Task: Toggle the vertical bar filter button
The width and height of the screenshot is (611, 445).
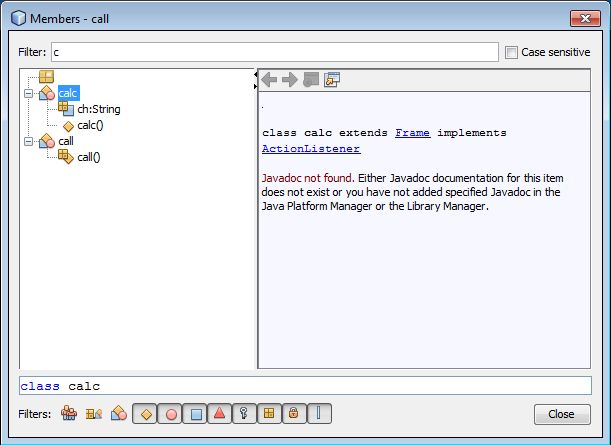Action: tap(319, 413)
